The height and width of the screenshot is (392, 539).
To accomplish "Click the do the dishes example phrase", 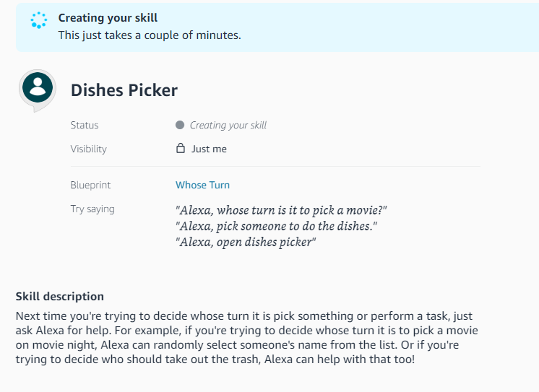I will click(x=277, y=226).
